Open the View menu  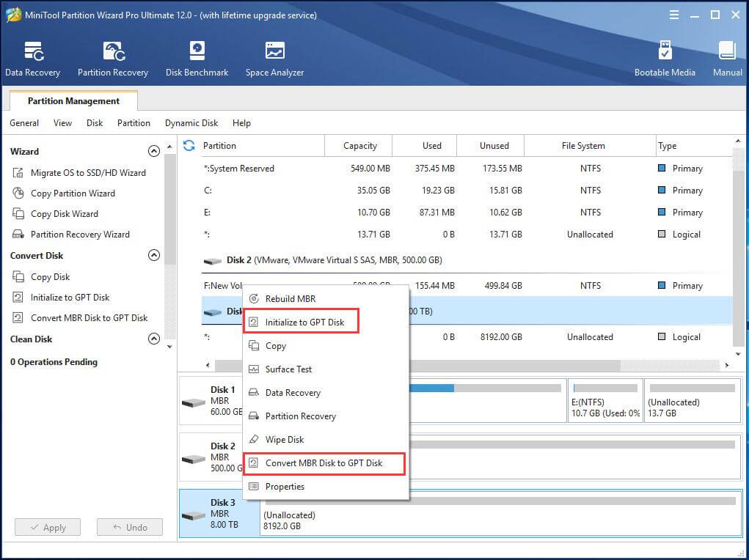tap(62, 123)
